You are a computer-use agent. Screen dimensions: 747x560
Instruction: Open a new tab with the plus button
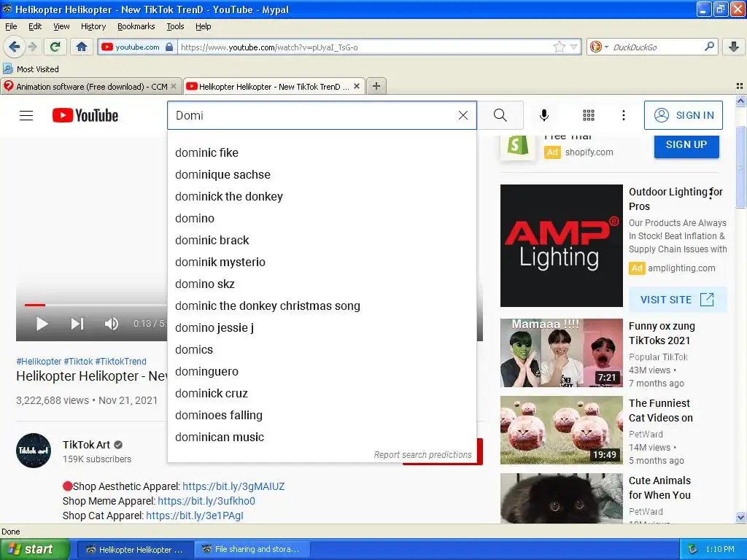[376, 86]
